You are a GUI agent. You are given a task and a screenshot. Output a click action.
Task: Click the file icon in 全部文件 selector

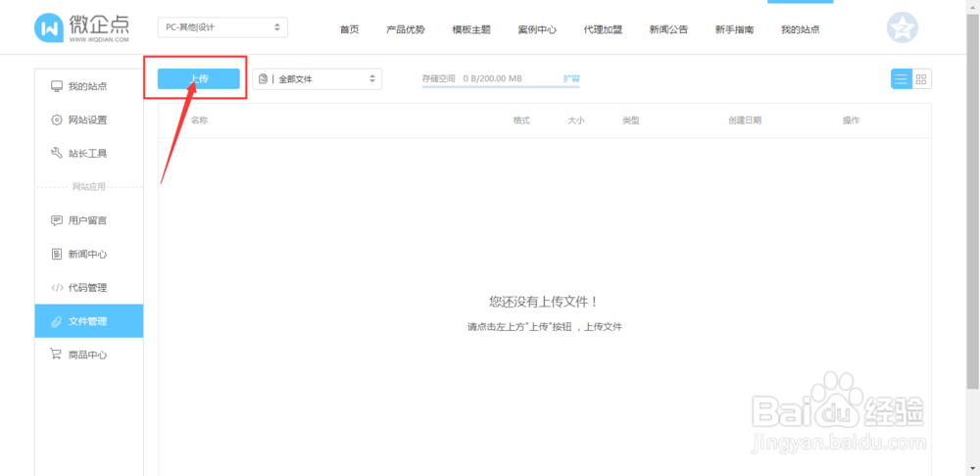pyautogui.click(x=263, y=79)
